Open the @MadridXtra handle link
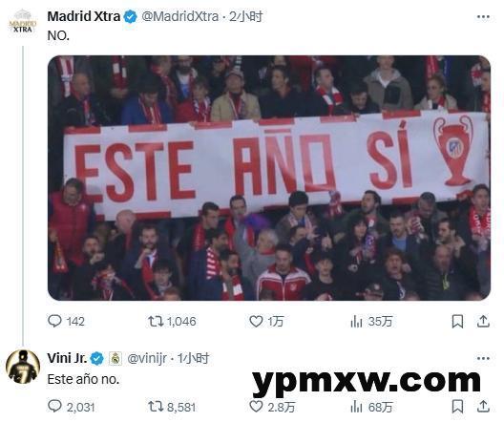The image size is (504, 422). (x=180, y=16)
